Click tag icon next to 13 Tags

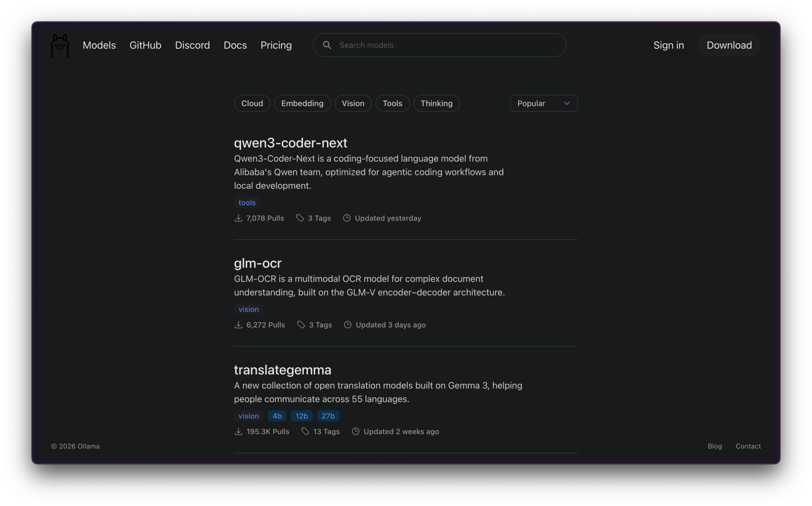tap(305, 431)
